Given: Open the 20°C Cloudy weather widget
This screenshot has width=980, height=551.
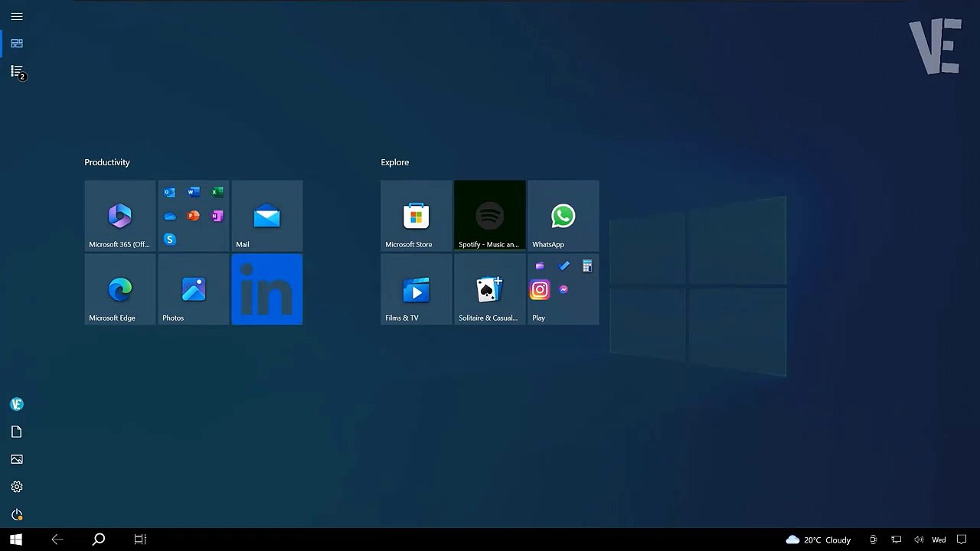Looking at the screenshot, I should tap(818, 540).
